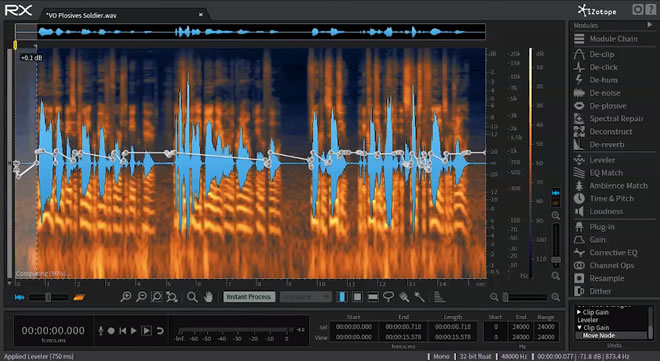Select the time selection tool

tap(342, 297)
